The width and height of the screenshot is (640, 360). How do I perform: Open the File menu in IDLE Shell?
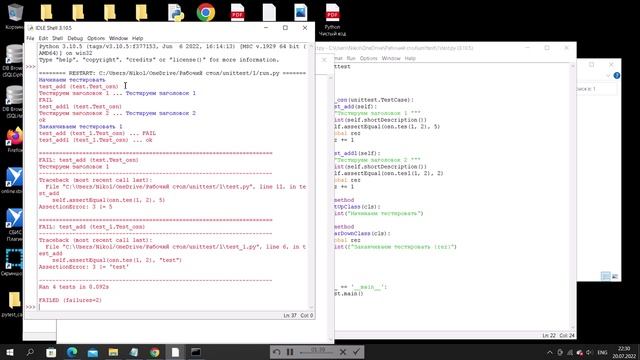click(30, 38)
